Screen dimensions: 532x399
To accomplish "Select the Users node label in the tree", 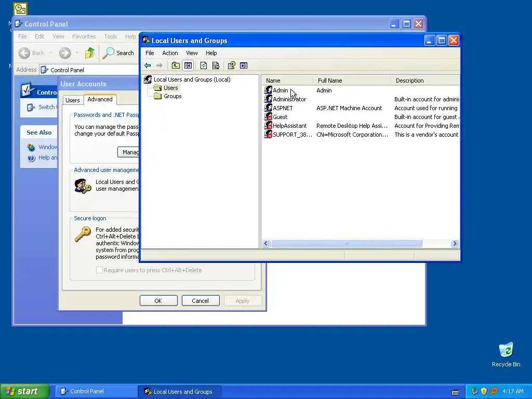I will pyautogui.click(x=170, y=88).
